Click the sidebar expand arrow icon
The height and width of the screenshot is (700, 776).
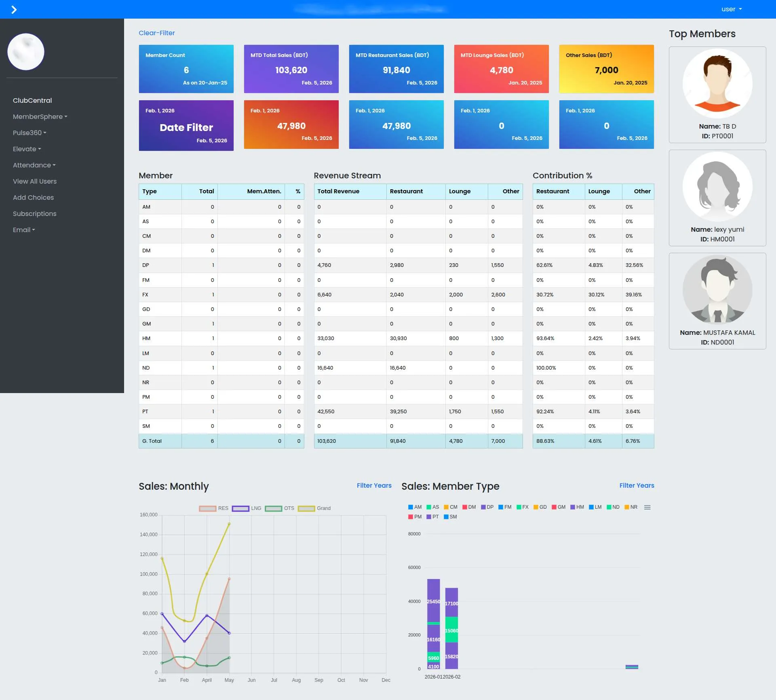[x=15, y=9]
